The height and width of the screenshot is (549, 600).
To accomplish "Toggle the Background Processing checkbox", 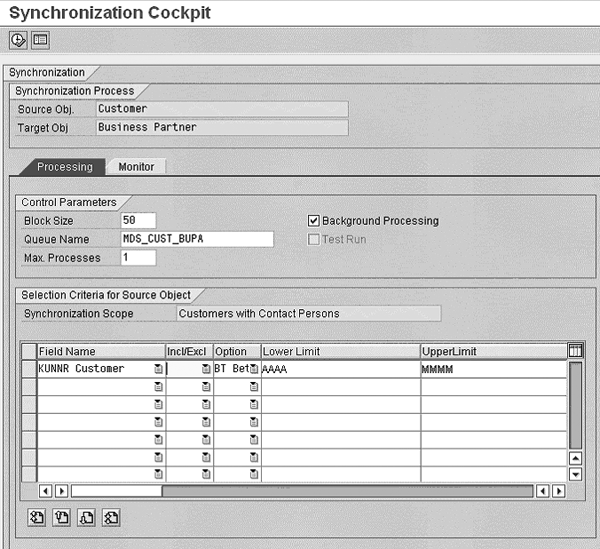I will click(314, 221).
